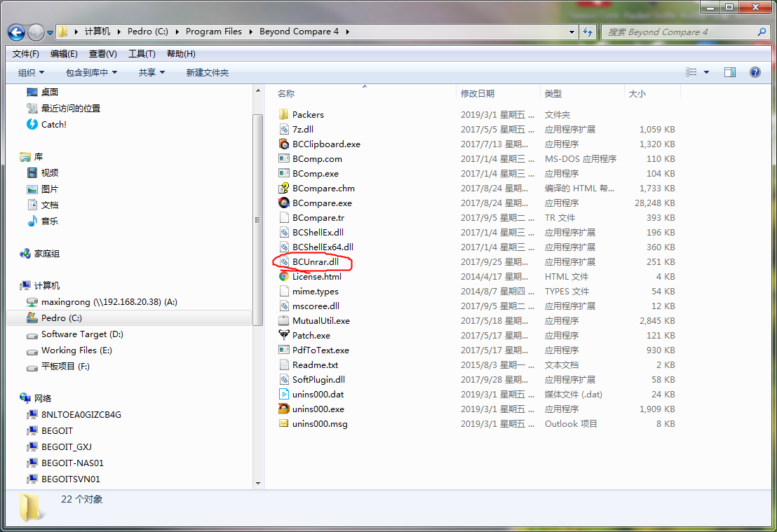Screen dimensions: 777x532
Task: Click the navigation pane scrollbar down arrow
Action: click(x=258, y=483)
